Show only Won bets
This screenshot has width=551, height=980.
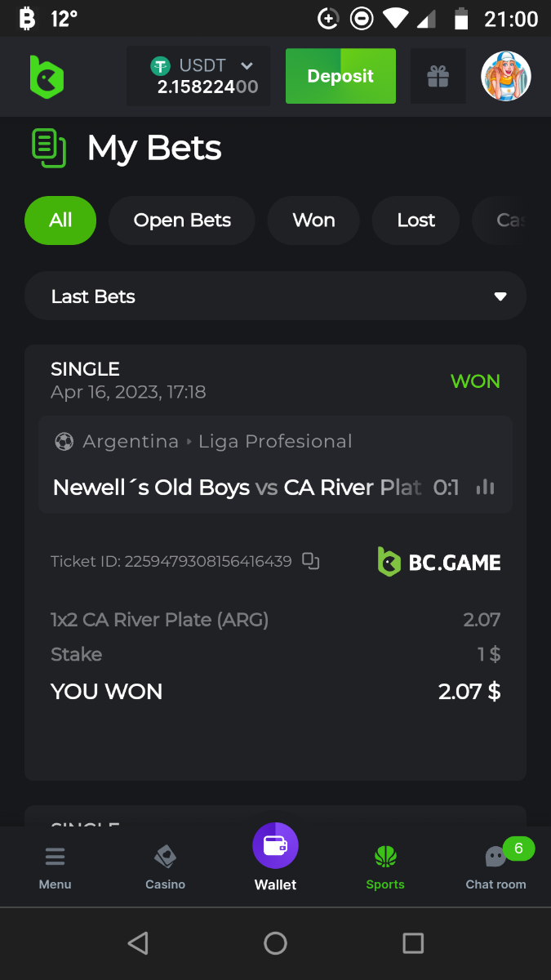pos(313,220)
